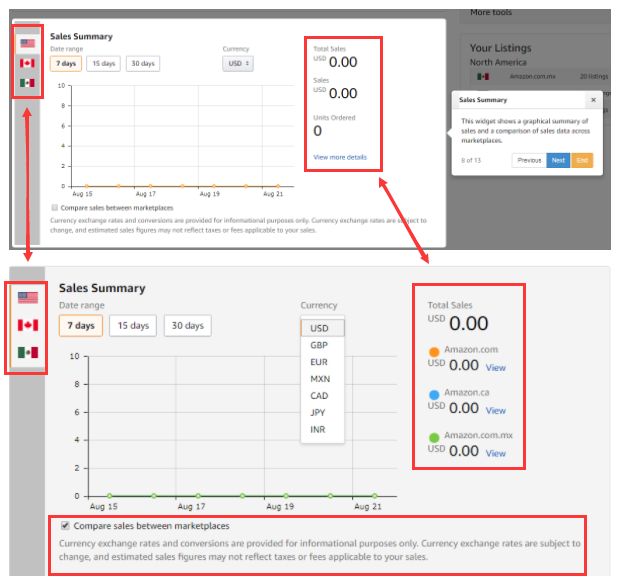Screen dimensions: 622x585
Task: Select 15 days range in the lower panel
Action: (133, 326)
